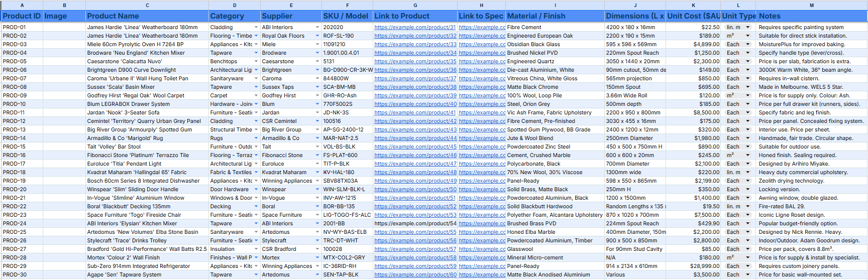868x280 pixels.
Task: Open Link to Spec URL in PROD-25 row
Action: pyautogui.click(x=482, y=232)
